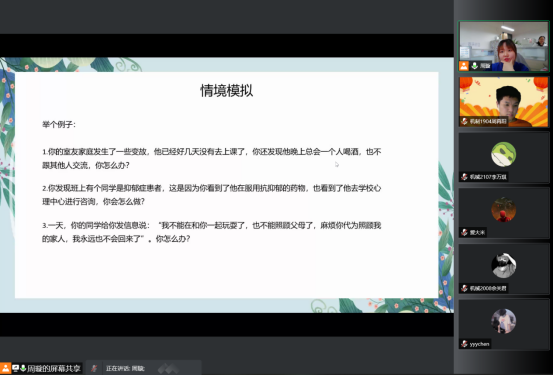This screenshot has height=375, width=553.
Task: Click muted mic icon on 2107 participant tile
Action: [464, 177]
